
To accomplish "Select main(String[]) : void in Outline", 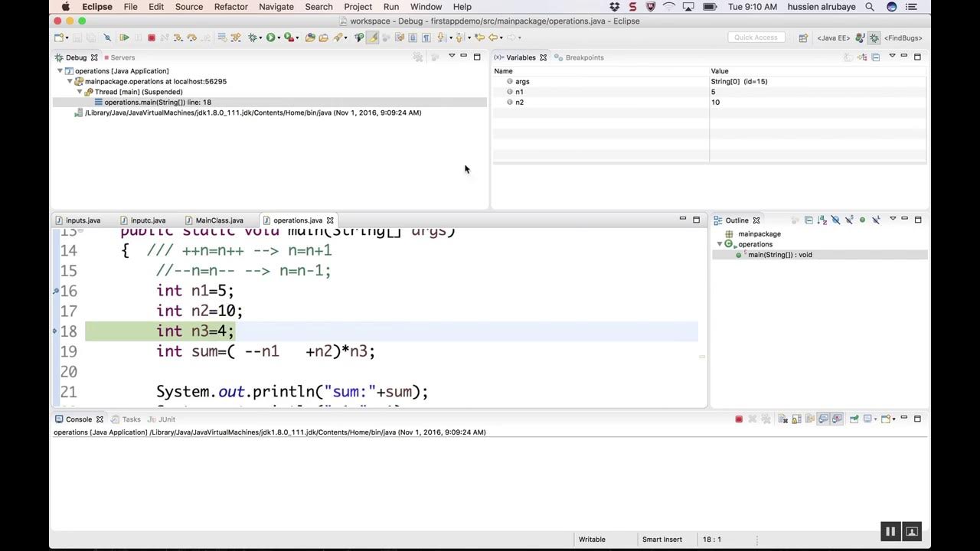I will [779, 255].
